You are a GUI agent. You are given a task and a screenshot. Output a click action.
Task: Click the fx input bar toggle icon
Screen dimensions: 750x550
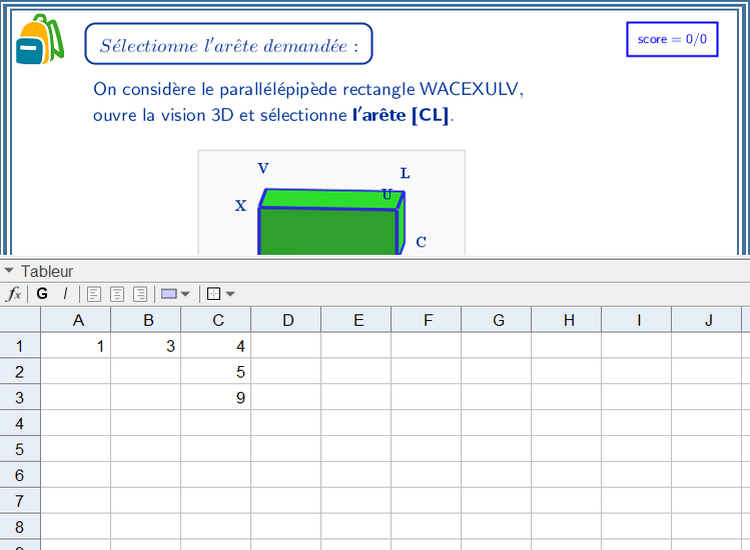[x=13, y=294]
